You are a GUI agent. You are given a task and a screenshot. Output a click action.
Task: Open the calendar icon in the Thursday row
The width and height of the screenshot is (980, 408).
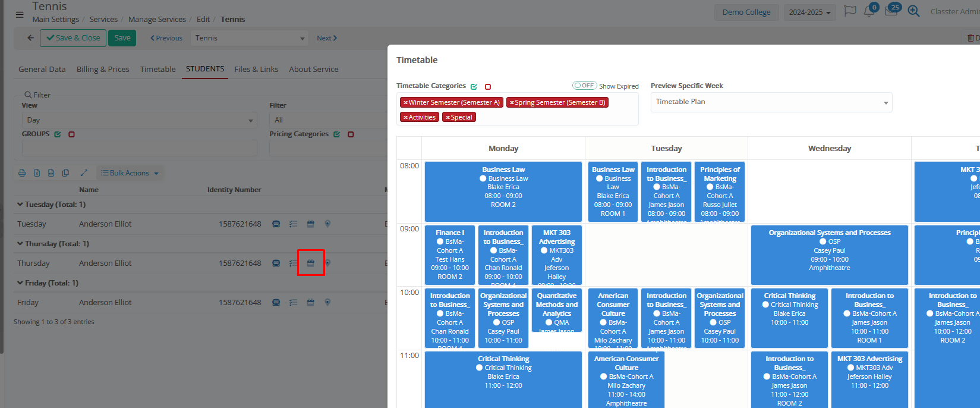tap(310, 263)
